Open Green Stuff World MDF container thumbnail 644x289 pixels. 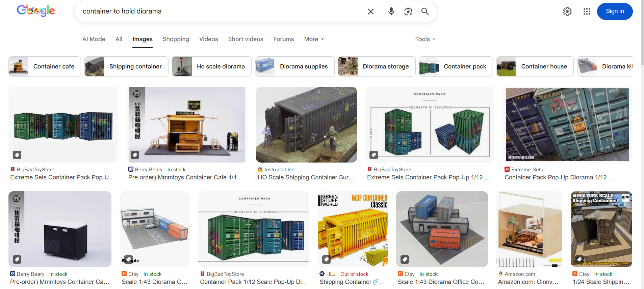[353, 229]
